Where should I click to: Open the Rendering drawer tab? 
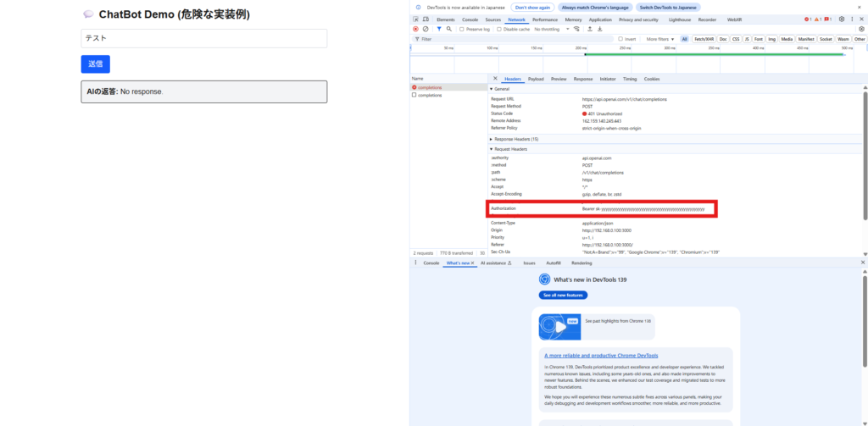coord(581,263)
